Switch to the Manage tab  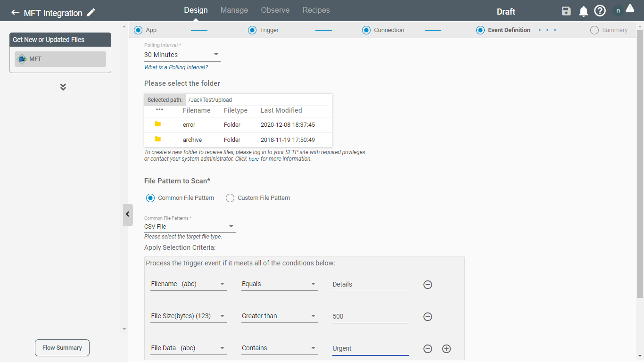234,10
